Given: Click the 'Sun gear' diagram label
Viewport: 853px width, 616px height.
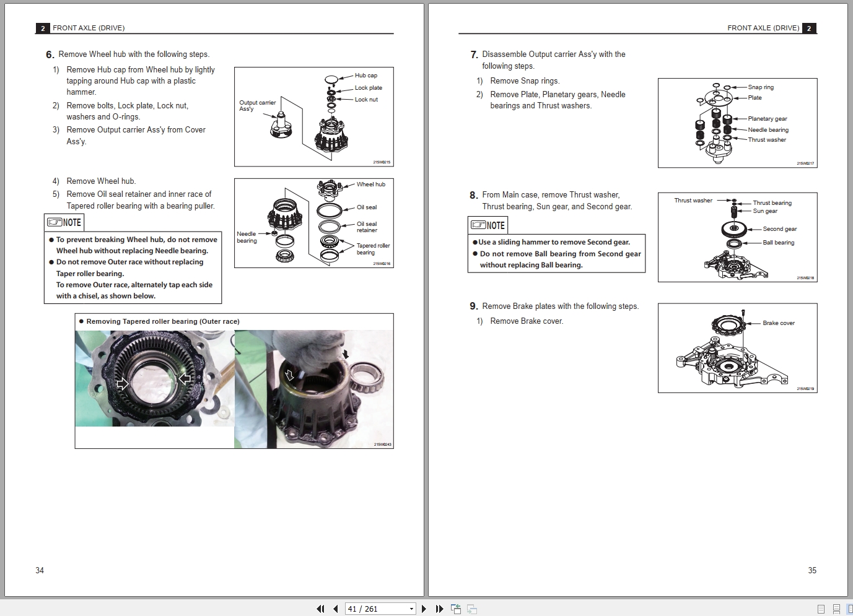Looking at the screenshot, I should (765, 211).
